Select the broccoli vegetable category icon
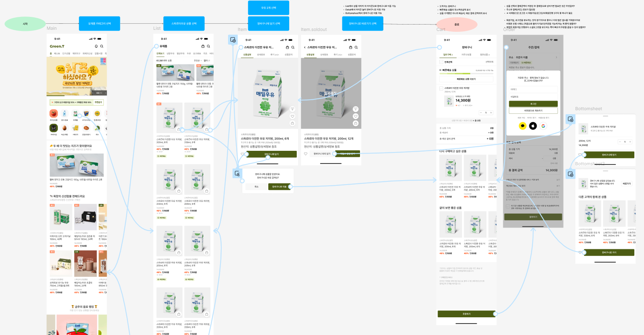Image resolution: width=644 pixels, height=335 pixels. [97, 128]
